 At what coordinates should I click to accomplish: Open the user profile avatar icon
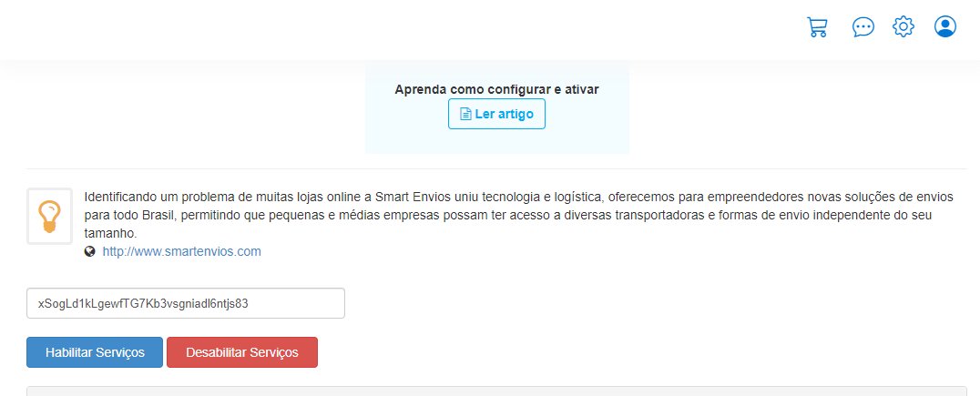pyautogui.click(x=945, y=27)
